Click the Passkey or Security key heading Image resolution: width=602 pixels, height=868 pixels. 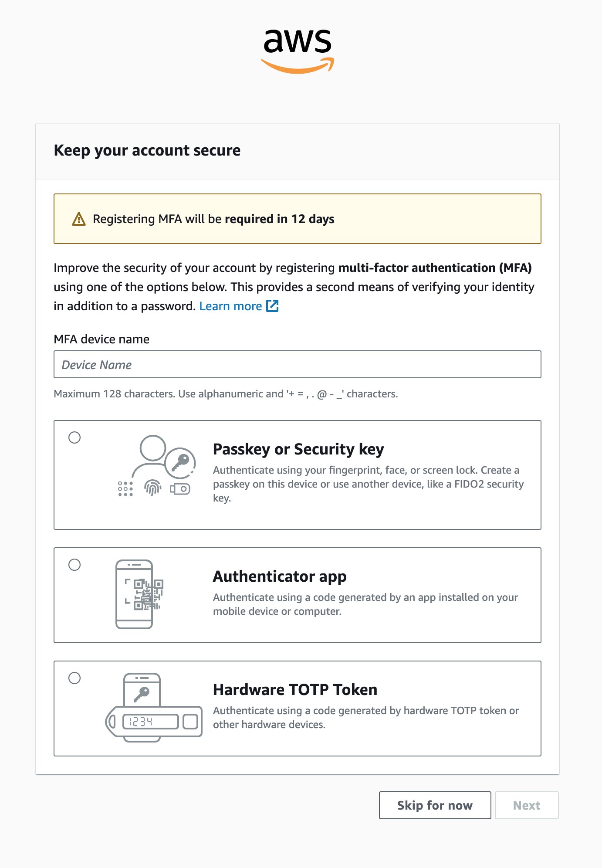pos(298,449)
